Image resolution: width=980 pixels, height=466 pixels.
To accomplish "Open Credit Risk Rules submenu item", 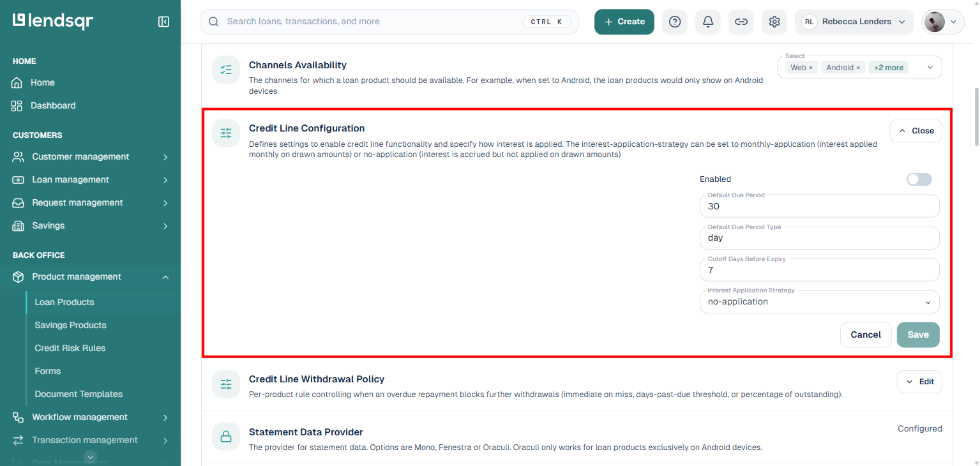I will [x=70, y=349].
